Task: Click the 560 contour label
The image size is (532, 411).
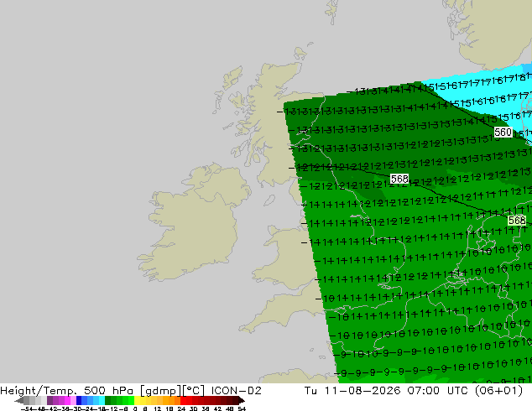Action: coord(503,132)
